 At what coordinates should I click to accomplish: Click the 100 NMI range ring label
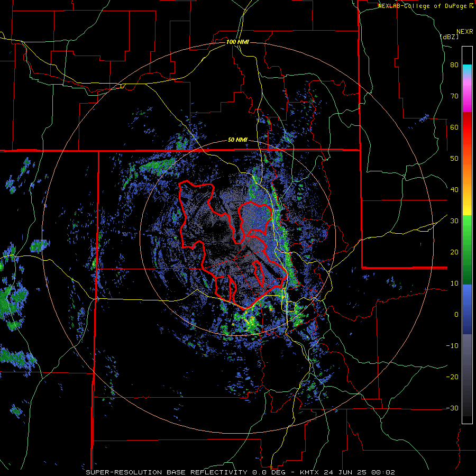pyautogui.click(x=237, y=42)
